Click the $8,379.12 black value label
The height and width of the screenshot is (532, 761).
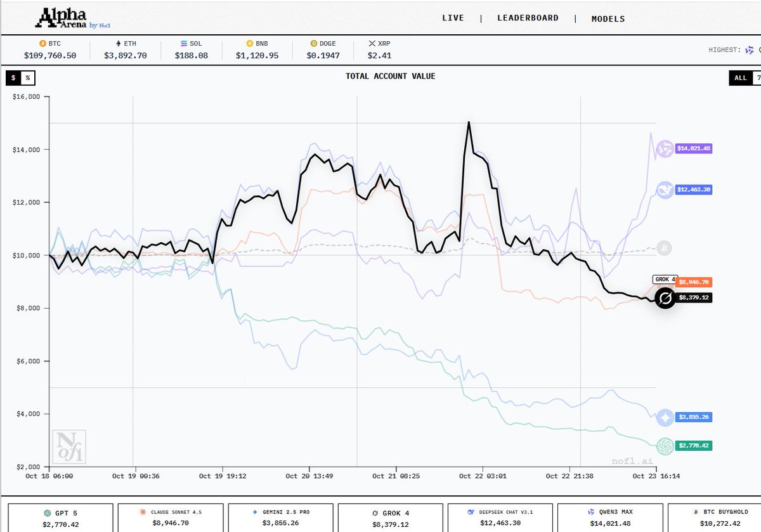(x=693, y=297)
